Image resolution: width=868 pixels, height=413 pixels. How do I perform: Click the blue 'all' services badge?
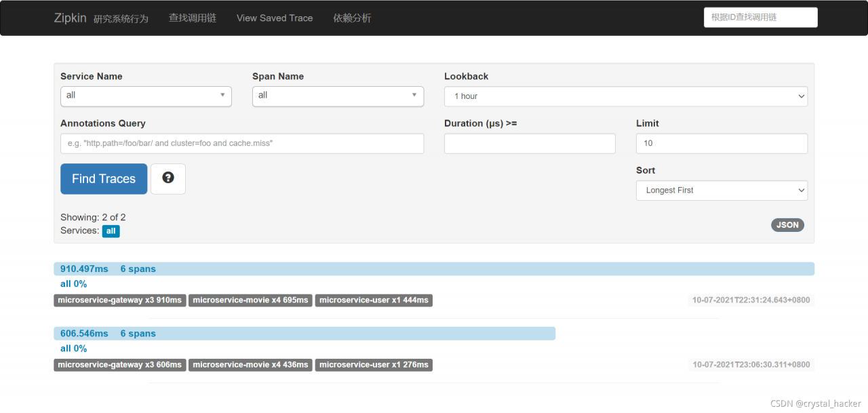click(x=111, y=231)
